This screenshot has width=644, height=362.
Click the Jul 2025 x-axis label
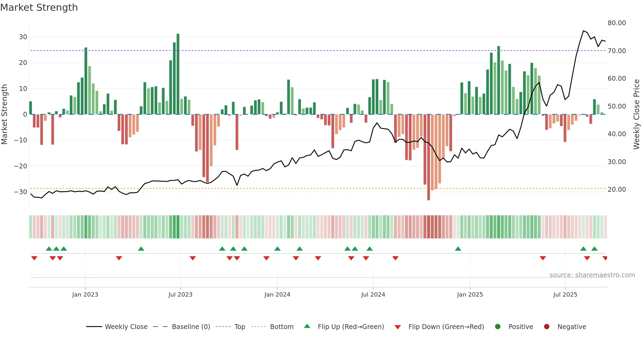(x=565, y=295)
